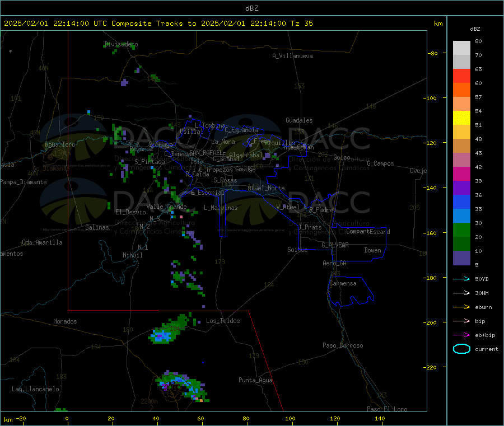Click the 45 dBZ brown color swatch

461,146
